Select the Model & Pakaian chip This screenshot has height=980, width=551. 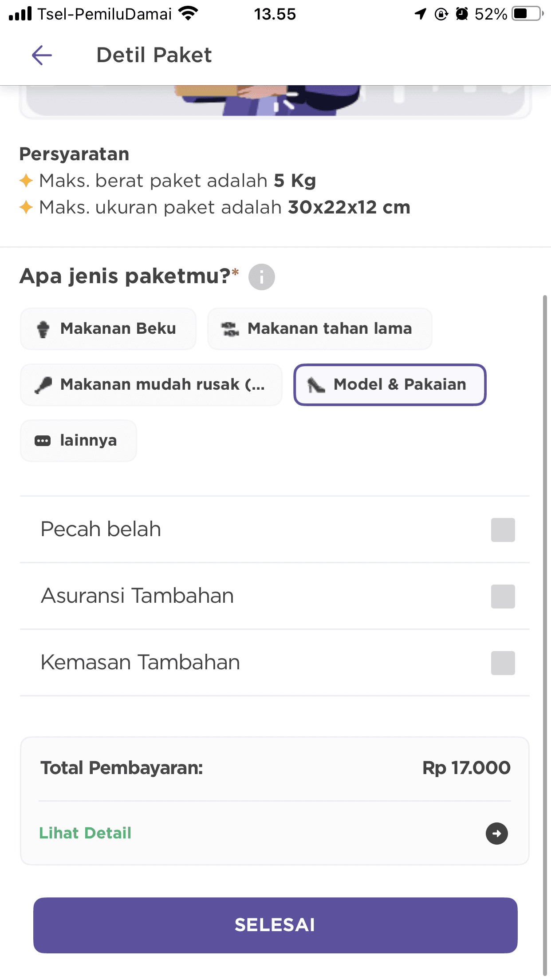[390, 385]
